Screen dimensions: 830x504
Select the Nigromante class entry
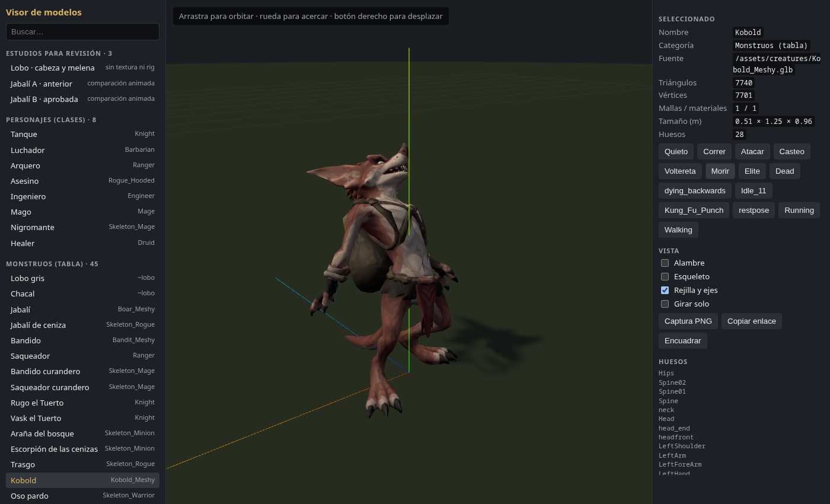point(82,227)
